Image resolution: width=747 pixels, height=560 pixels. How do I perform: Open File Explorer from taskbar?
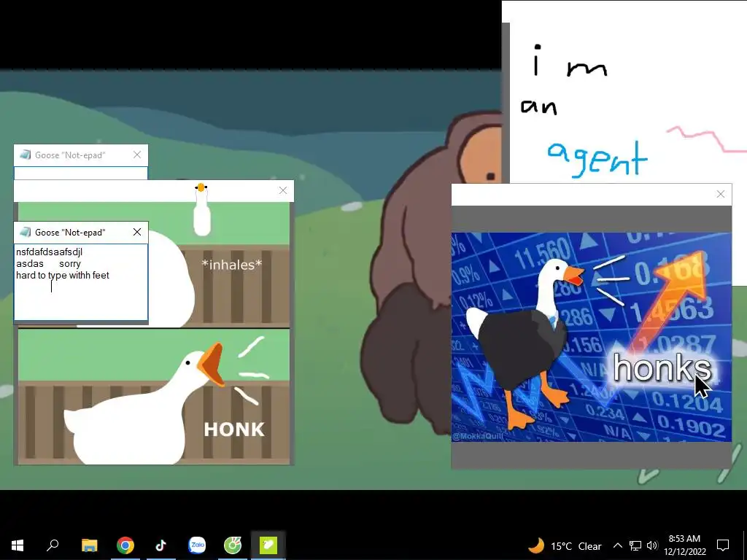pos(89,545)
